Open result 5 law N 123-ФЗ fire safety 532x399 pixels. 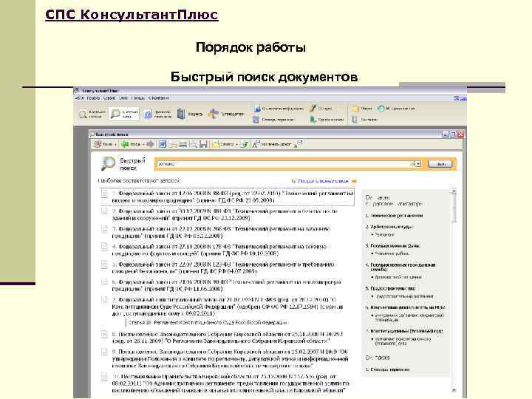223,267
